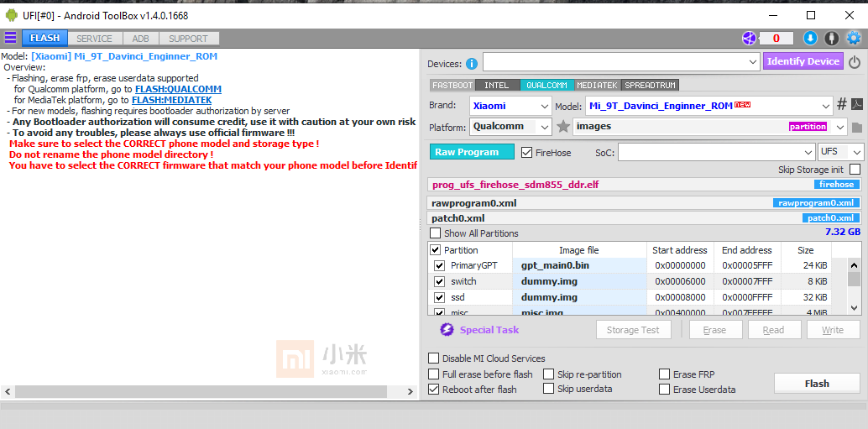Click the Devices info icon

(472, 64)
